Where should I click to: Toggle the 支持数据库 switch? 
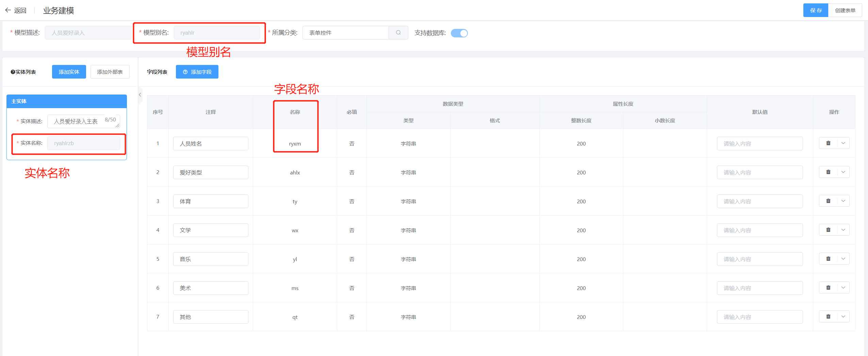click(459, 33)
